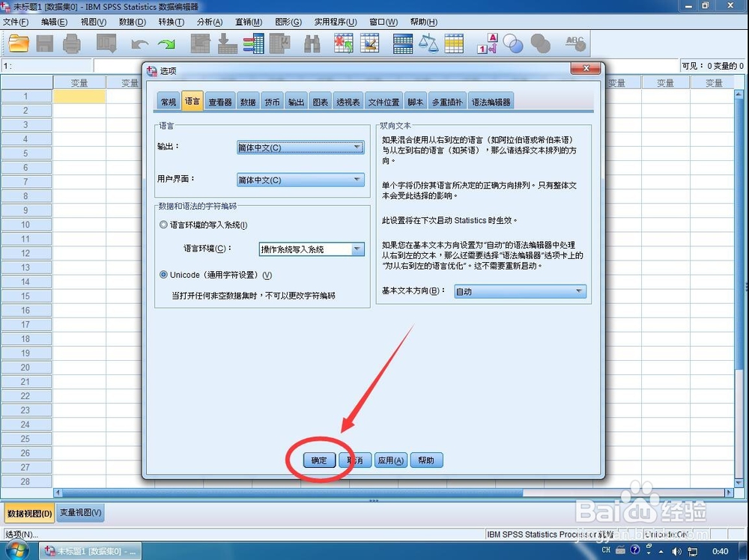Switch to the 数据 options tab

pos(248,102)
